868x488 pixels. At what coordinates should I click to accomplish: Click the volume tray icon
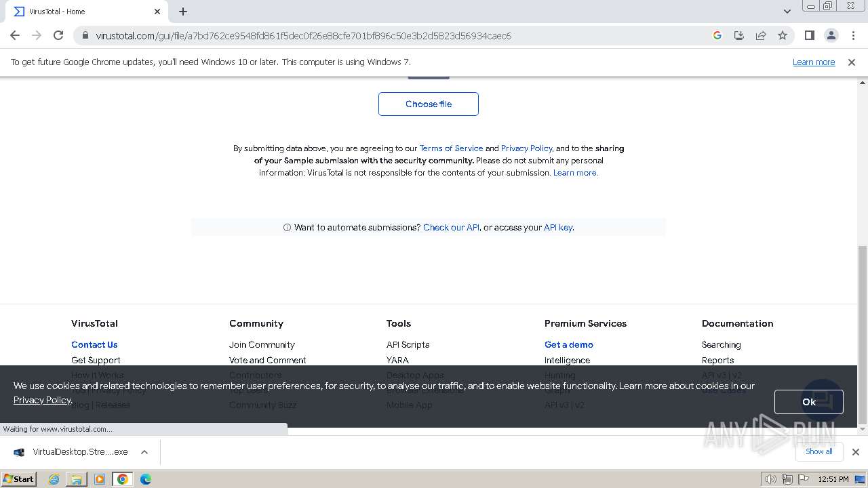pyautogui.click(x=771, y=479)
